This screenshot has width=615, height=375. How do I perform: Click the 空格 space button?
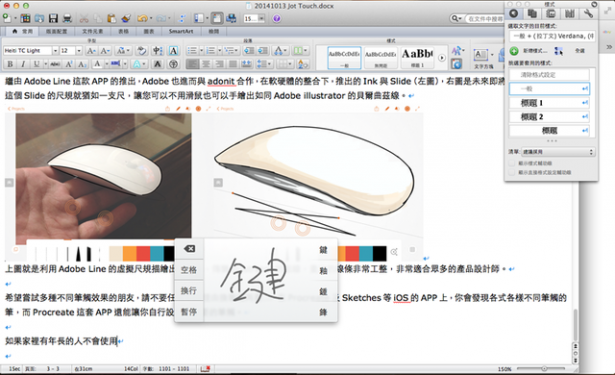click(189, 270)
